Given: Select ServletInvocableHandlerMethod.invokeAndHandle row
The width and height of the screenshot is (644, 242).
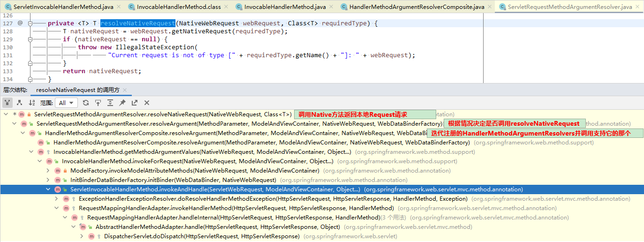Looking at the screenshot, I should (x=322, y=189).
